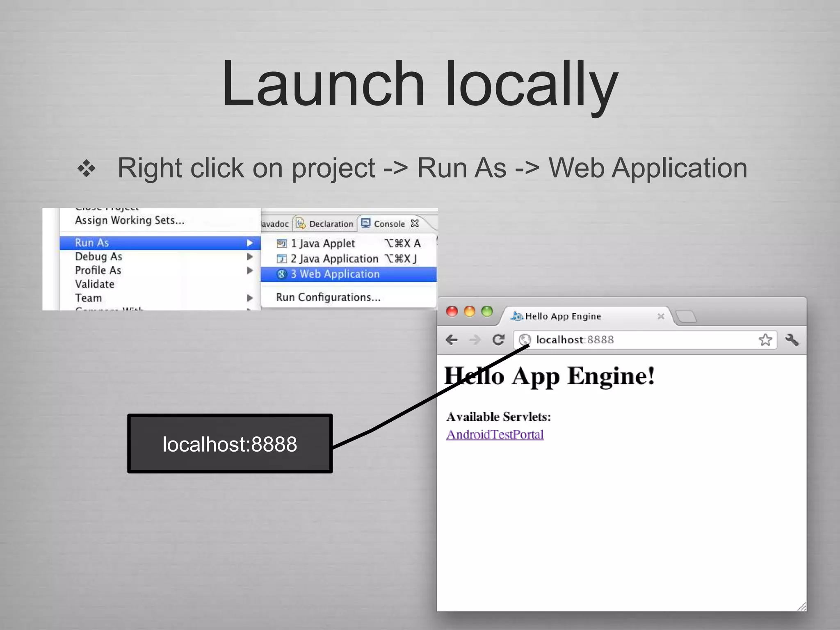Select 3 Web Application run option
Image resolution: width=840 pixels, height=630 pixels.
pos(349,274)
